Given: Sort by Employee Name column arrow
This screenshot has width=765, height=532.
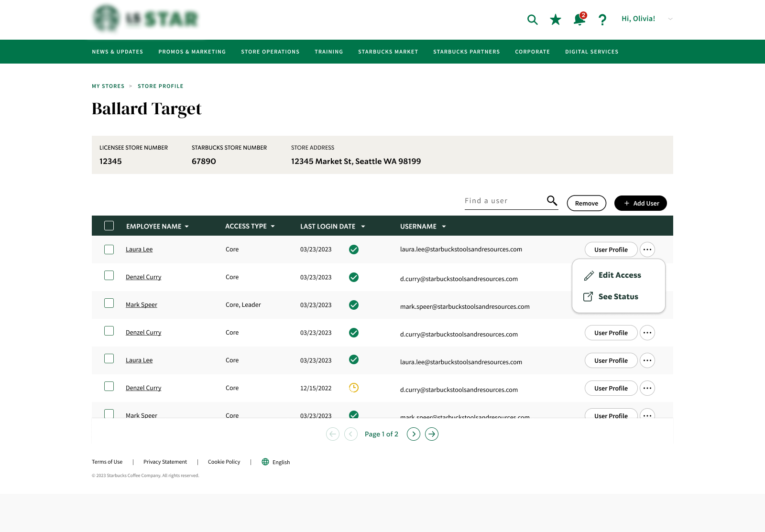Looking at the screenshot, I should [x=186, y=227].
